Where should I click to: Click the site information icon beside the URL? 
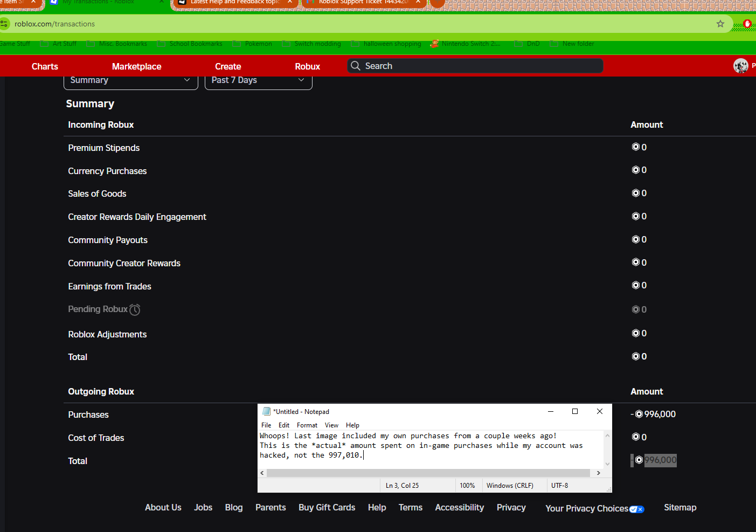coord(4,24)
